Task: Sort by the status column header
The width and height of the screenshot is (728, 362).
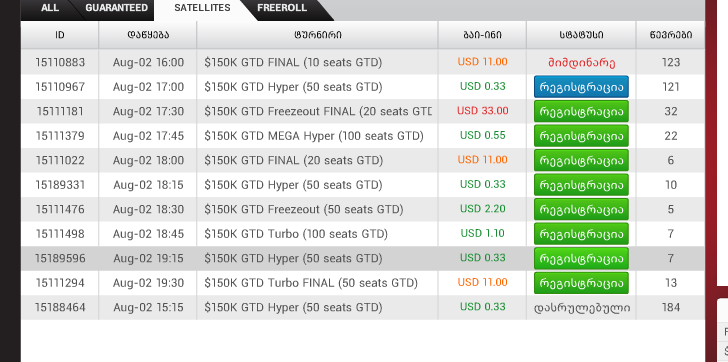Action: pos(581,35)
